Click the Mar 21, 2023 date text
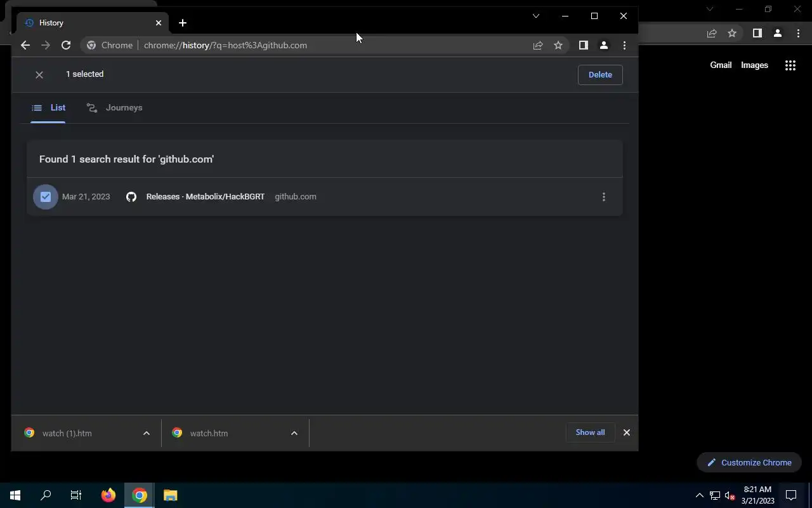This screenshot has width=812, height=508. point(86,197)
